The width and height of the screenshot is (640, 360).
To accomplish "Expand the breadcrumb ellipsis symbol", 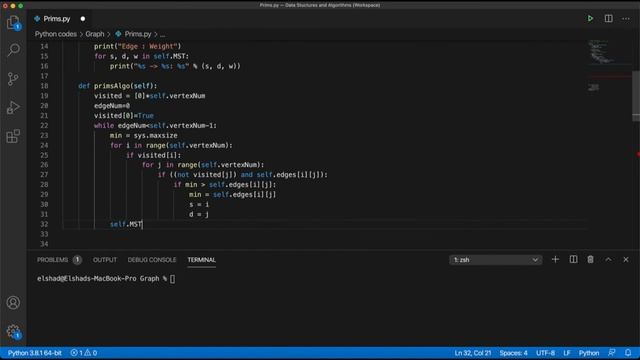I will point(162,34).
